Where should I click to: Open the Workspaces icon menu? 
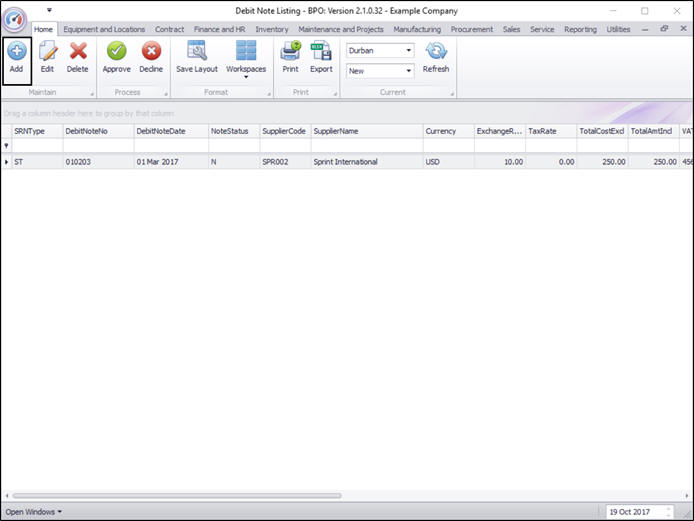pyautogui.click(x=246, y=50)
